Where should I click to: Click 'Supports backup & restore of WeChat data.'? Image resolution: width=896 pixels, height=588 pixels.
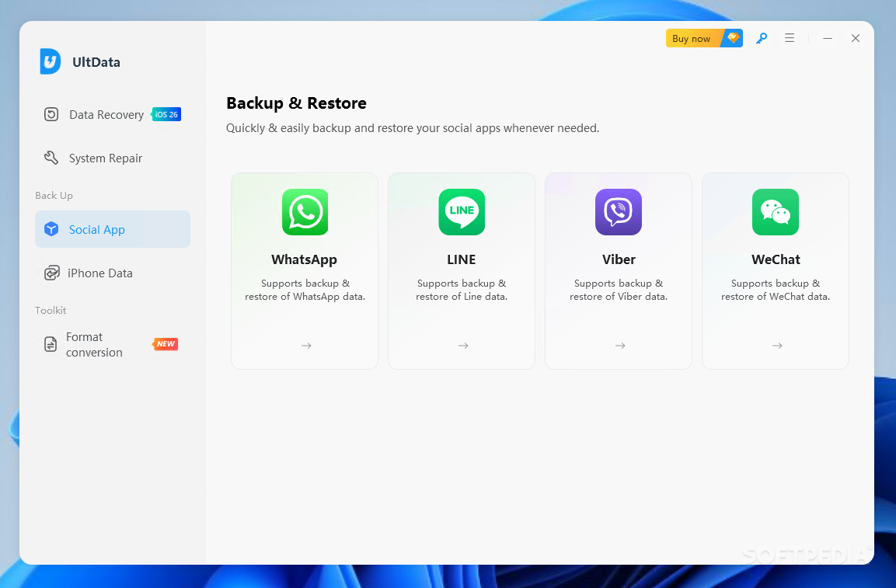click(x=776, y=290)
